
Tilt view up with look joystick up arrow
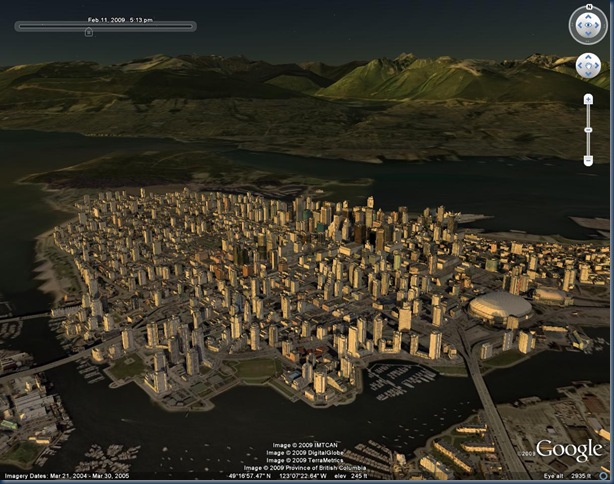pos(588,17)
